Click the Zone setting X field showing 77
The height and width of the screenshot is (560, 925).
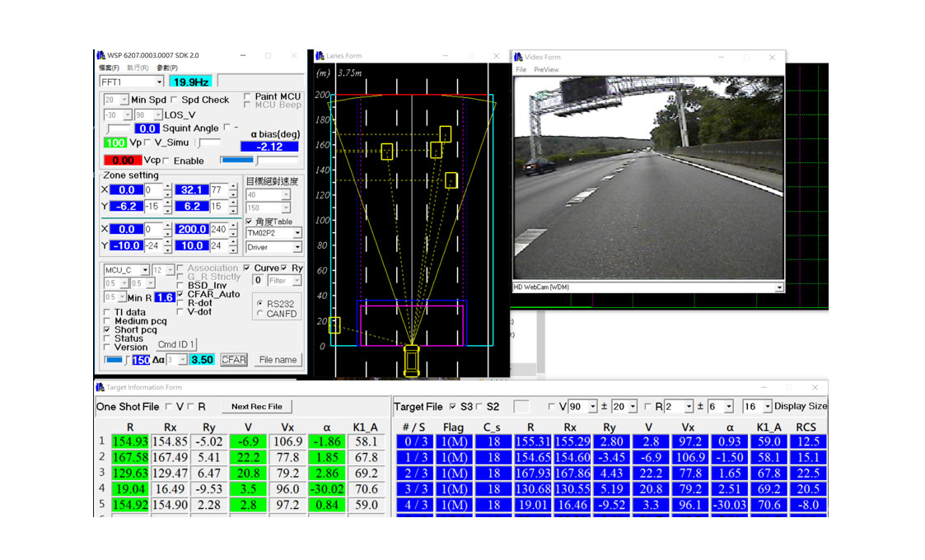tap(218, 189)
